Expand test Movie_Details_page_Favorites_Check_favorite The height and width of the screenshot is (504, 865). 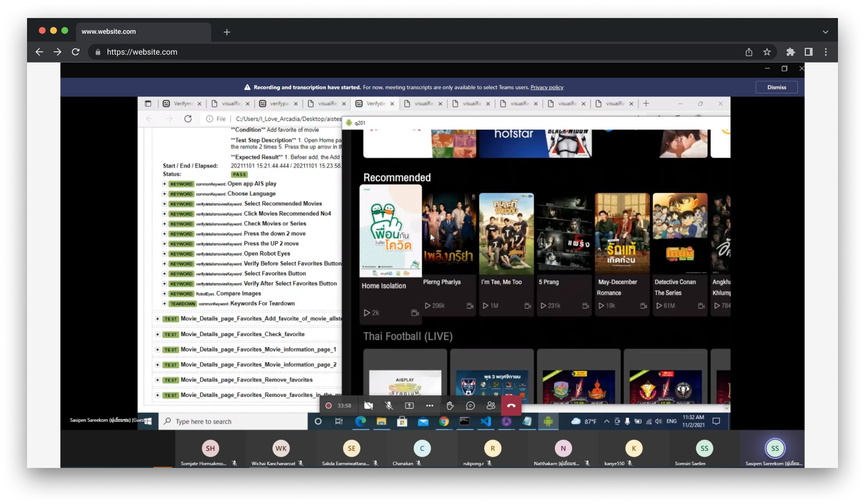pyautogui.click(x=158, y=334)
